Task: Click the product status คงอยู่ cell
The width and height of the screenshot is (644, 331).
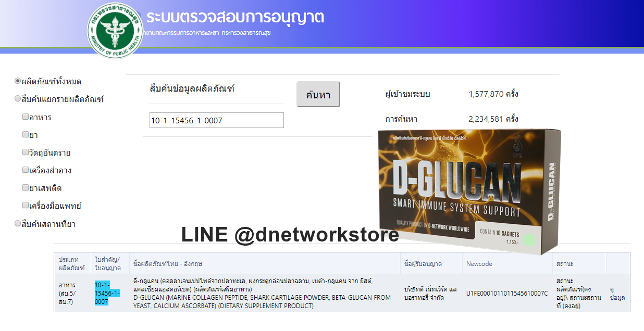Action: (578, 294)
